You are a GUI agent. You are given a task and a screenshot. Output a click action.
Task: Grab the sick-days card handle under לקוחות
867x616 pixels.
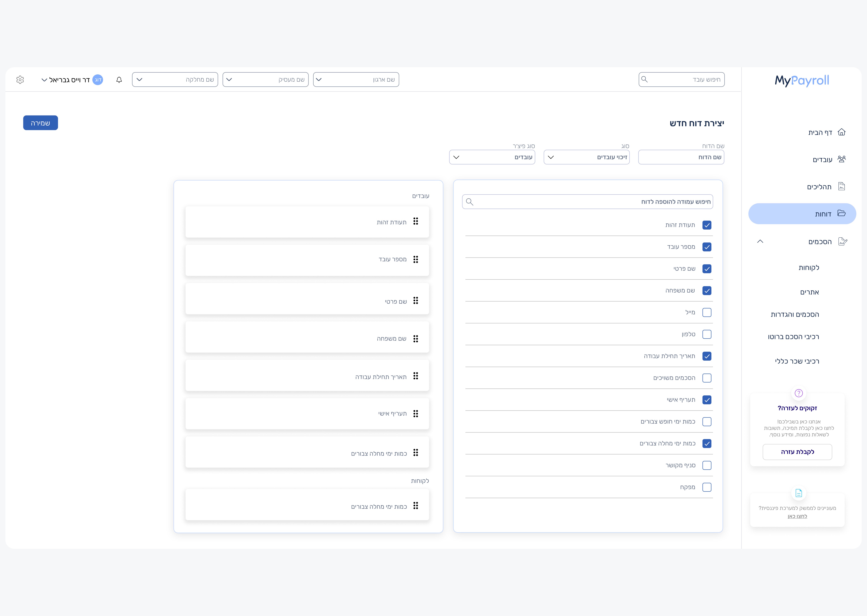[x=416, y=506]
